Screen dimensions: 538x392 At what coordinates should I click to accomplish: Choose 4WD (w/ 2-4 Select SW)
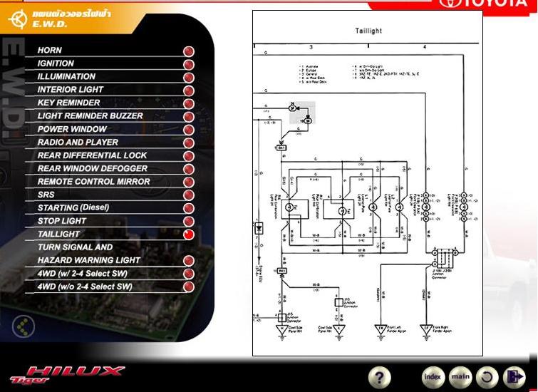(x=85, y=273)
